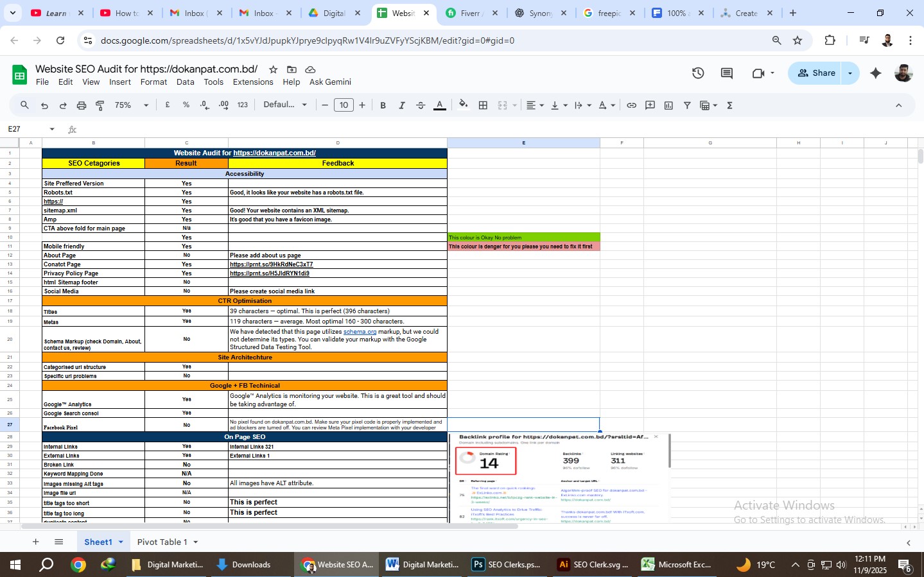The image size is (924, 577).
Task: Open the Insert link icon
Action: pos(631,105)
